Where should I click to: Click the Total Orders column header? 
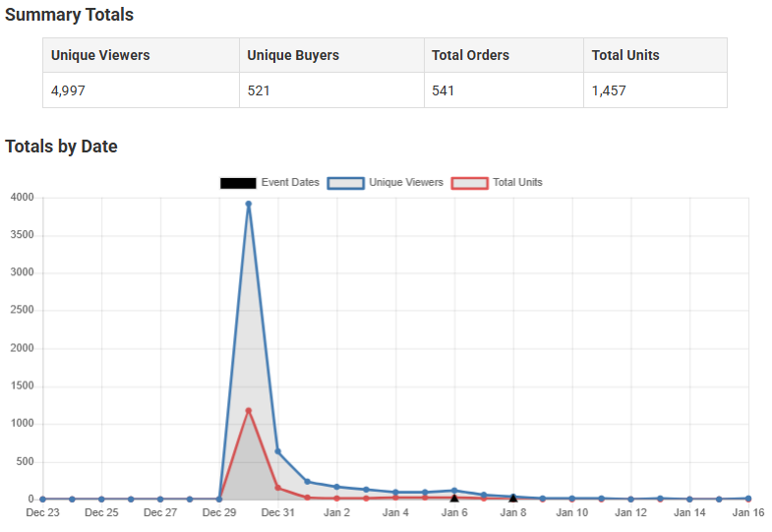click(x=470, y=55)
